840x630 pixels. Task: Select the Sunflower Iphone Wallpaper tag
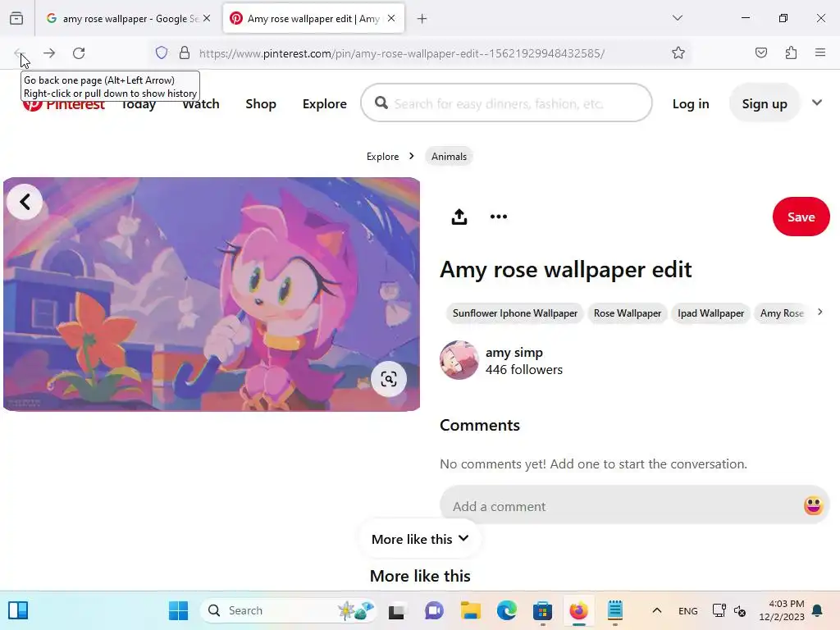click(515, 313)
